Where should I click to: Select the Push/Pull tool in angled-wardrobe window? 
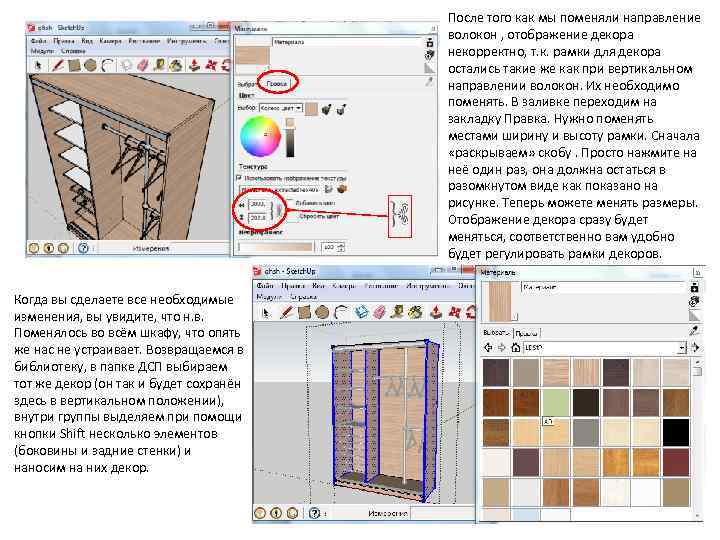click(194, 65)
